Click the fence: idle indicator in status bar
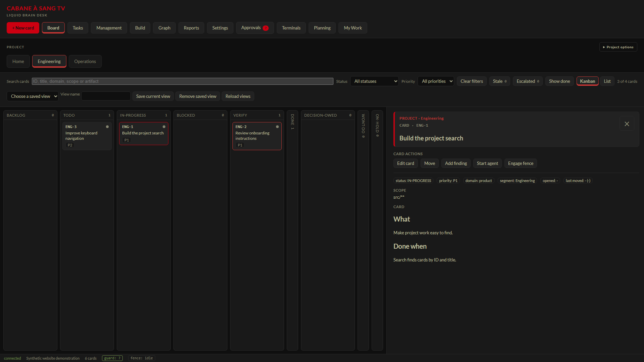This screenshot has width=644, height=362. click(142, 358)
